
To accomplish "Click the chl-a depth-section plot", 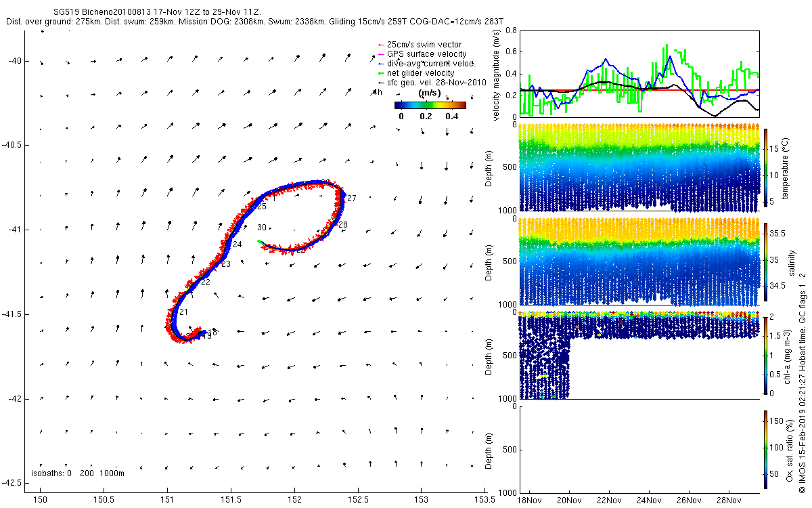I will click(x=639, y=355).
